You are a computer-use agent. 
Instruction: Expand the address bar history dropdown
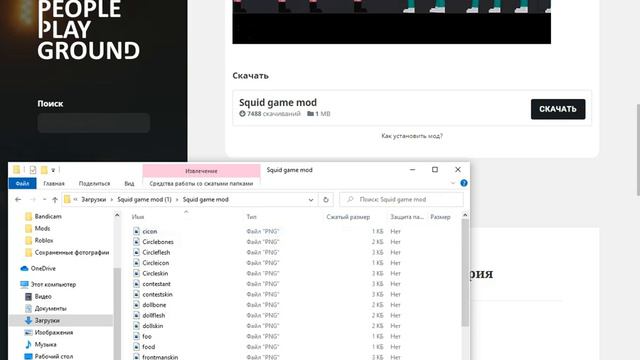click(x=311, y=200)
